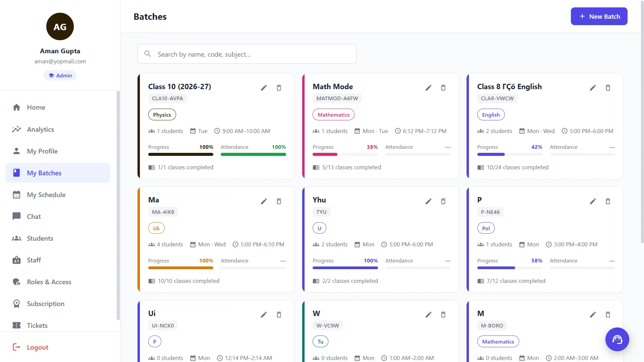Click the Physics subject tag
This screenshot has height=362, width=644.
[x=162, y=115]
